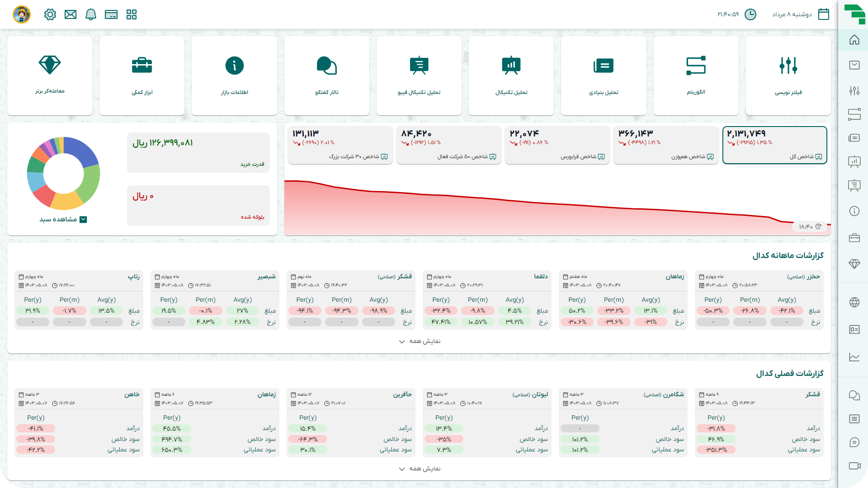Screen dimensions: 868x488
Task: Open the اطلاعات بازار card
Action: [x=234, y=75]
